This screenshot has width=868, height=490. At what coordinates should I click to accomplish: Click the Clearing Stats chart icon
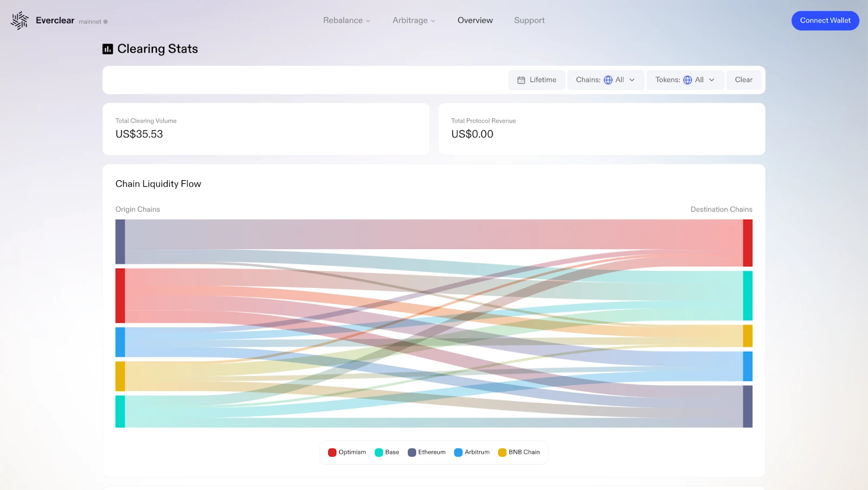107,49
